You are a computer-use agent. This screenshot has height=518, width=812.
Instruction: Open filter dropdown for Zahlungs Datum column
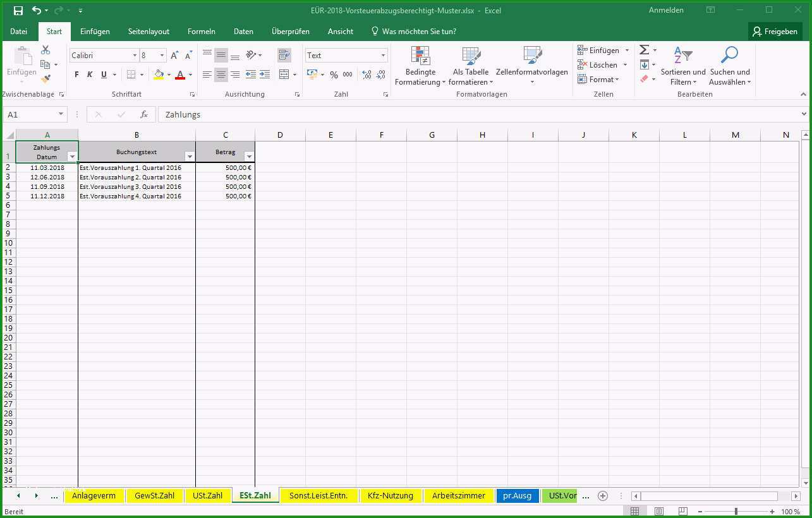coord(72,156)
